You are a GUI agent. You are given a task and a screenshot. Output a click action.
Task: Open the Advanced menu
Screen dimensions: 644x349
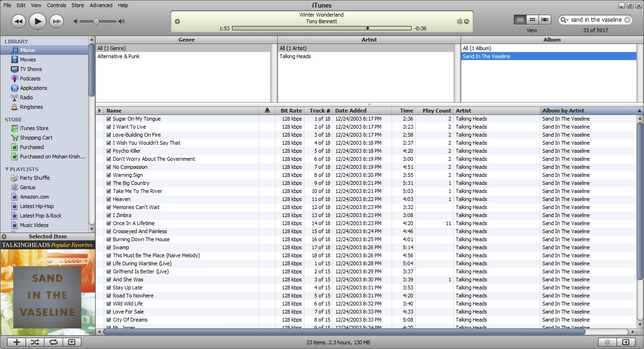point(101,5)
